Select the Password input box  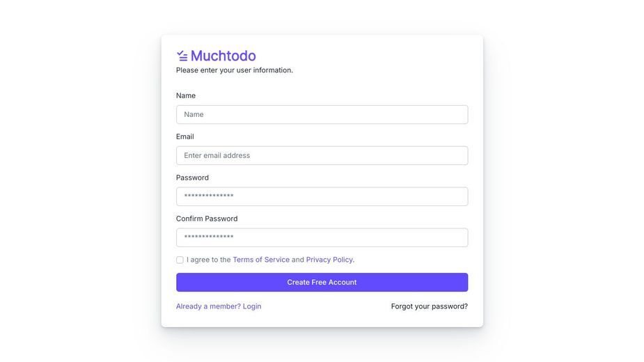point(322,196)
